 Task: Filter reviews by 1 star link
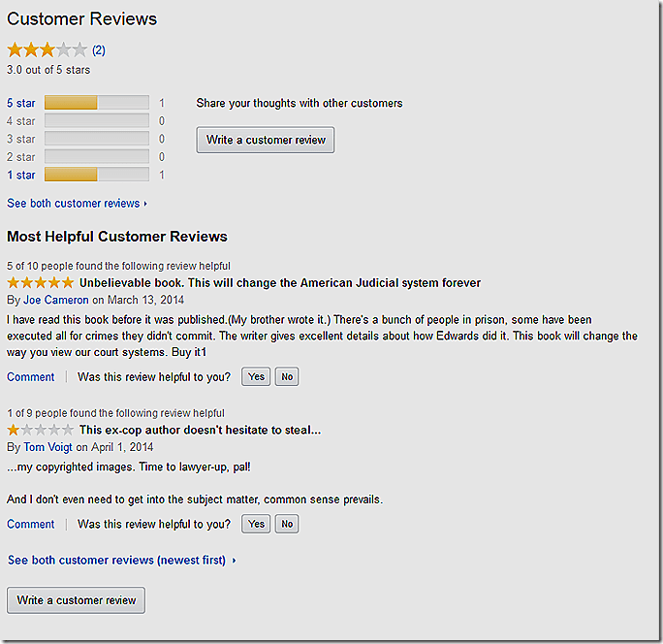(21, 176)
